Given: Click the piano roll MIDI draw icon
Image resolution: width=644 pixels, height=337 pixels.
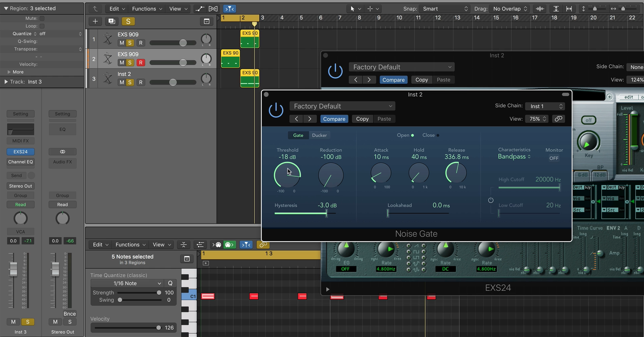Looking at the screenshot, I should click(x=184, y=245).
